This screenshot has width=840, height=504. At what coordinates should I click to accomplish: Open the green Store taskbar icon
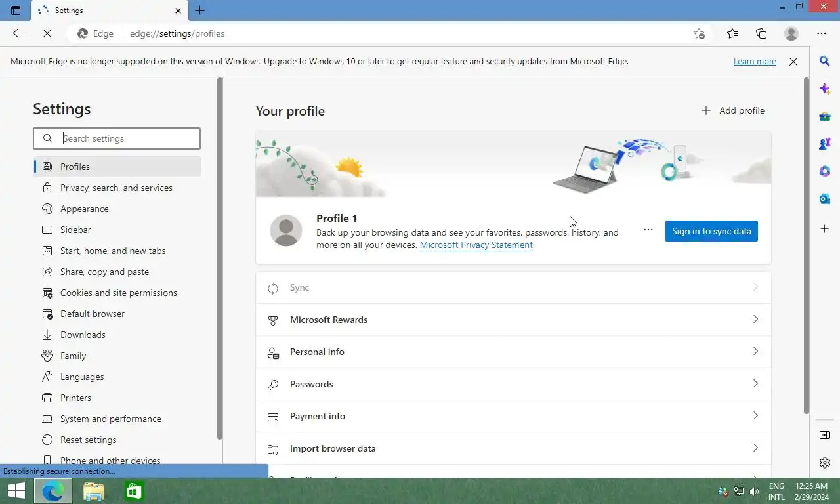tap(134, 491)
